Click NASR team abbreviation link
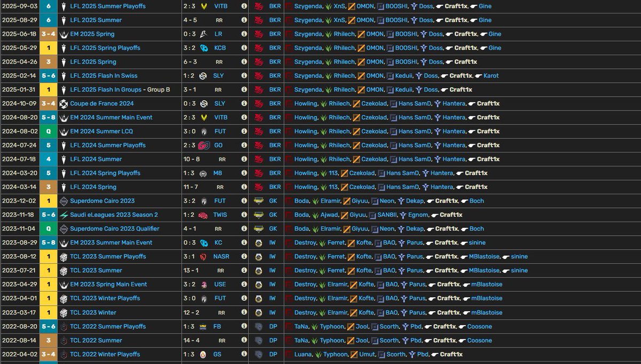This screenshot has width=641, height=364. click(221, 256)
